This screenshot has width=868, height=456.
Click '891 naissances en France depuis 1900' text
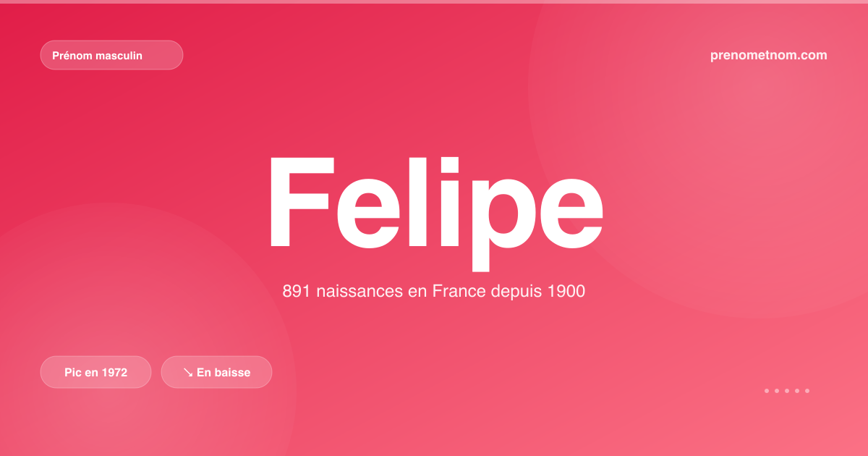point(434,292)
